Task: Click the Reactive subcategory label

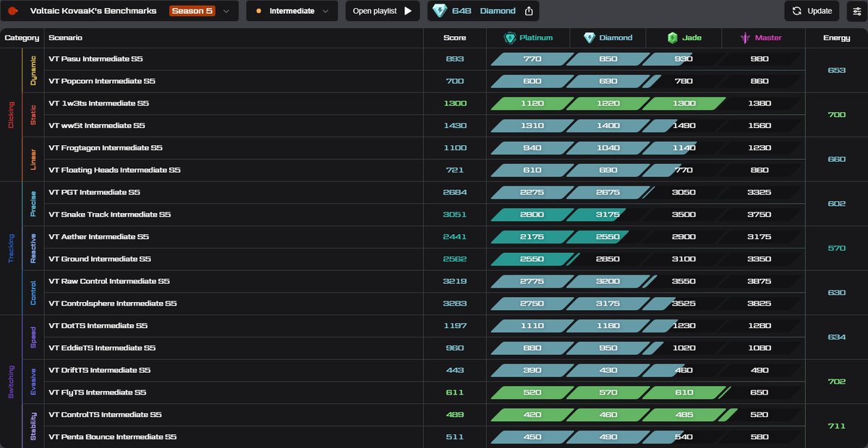Action: pos(33,248)
